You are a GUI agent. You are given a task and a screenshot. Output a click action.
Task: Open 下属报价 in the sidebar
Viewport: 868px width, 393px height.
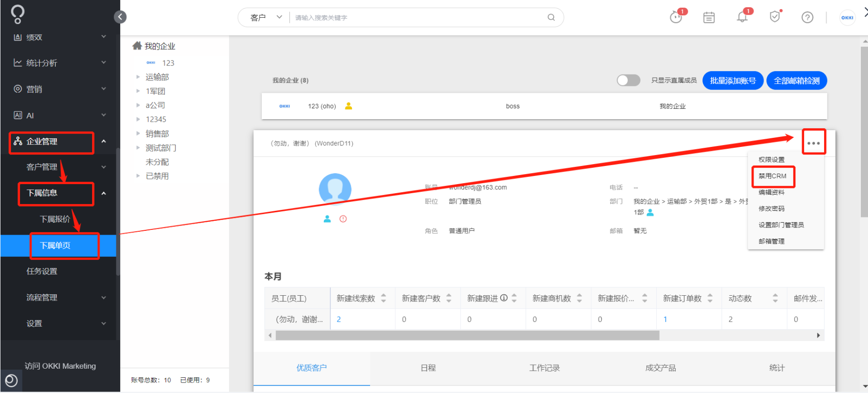(x=55, y=219)
